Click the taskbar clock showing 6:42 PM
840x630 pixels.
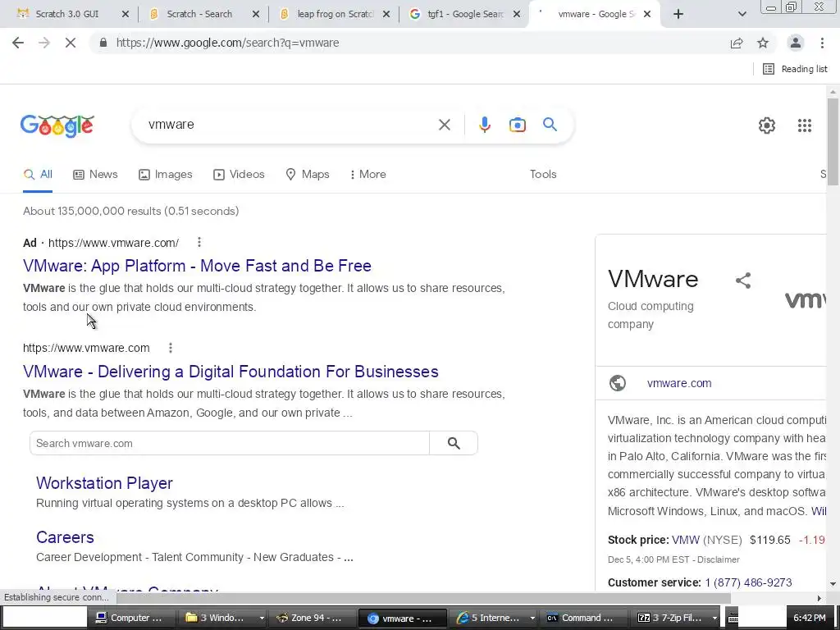(810, 618)
